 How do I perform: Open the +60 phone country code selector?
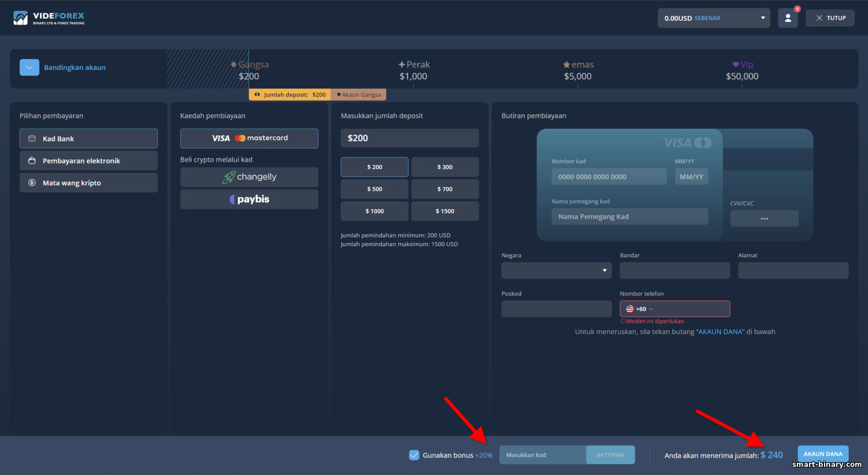(639, 309)
